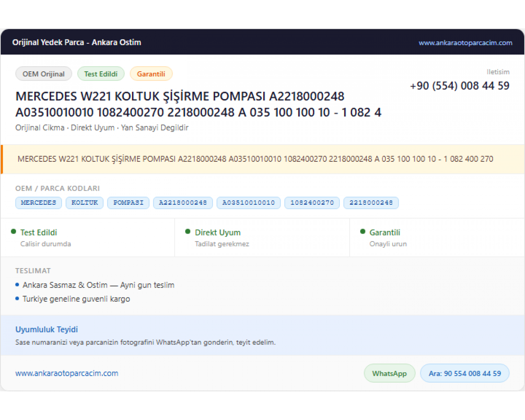Select the Test Edildi badge
The height and width of the screenshot is (420, 525).
point(101,74)
